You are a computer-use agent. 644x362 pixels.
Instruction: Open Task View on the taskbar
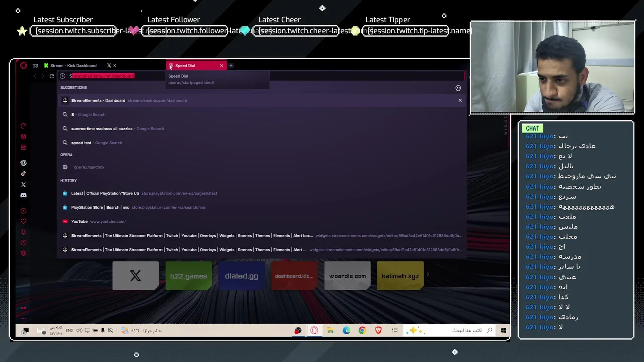395,330
